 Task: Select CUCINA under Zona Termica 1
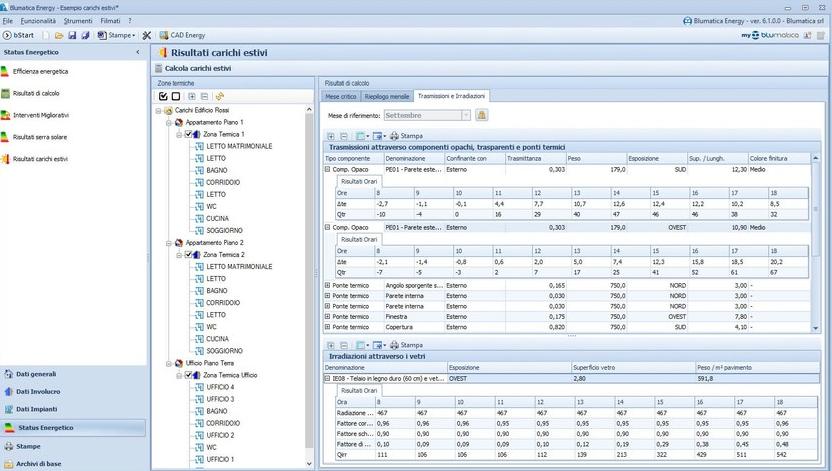pos(220,218)
